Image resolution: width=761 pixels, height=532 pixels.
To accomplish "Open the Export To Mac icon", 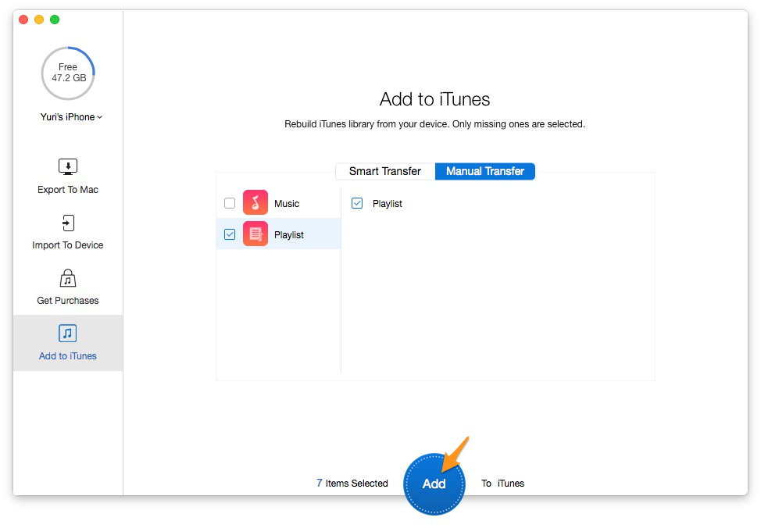I will (x=68, y=166).
